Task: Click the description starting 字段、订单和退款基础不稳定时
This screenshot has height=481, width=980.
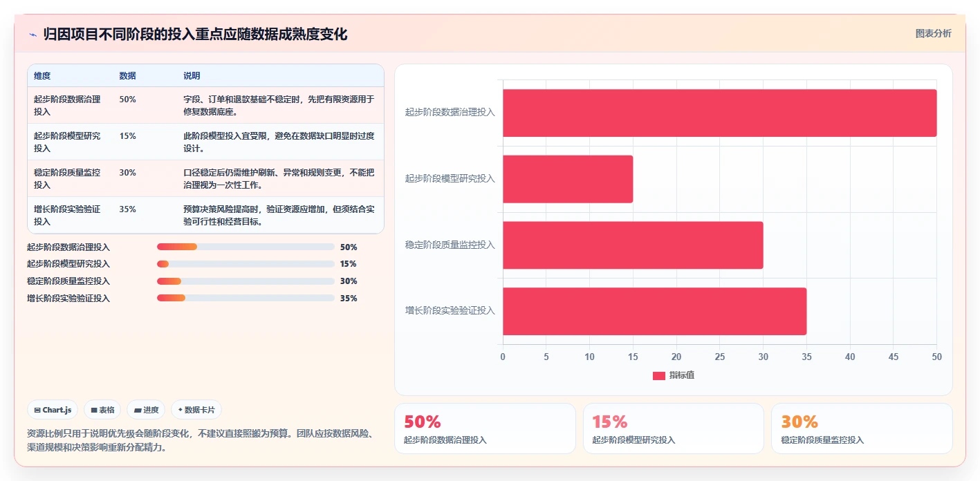Action: coord(279,105)
